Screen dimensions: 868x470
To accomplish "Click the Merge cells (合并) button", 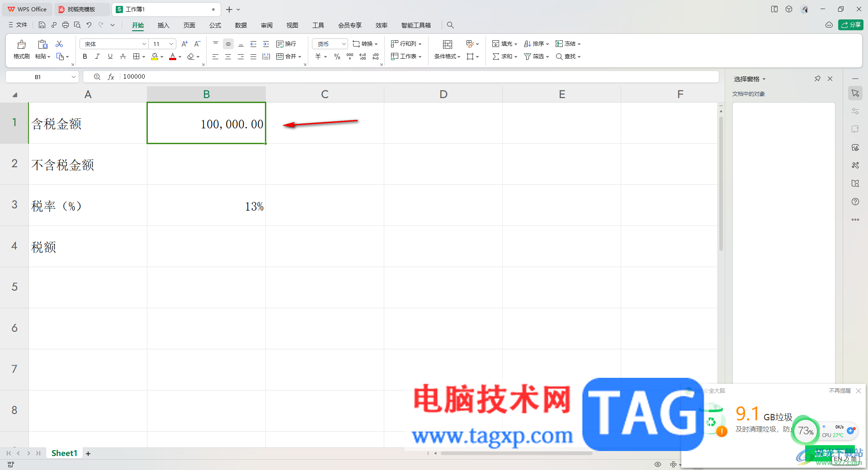I will click(x=288, y=56).
